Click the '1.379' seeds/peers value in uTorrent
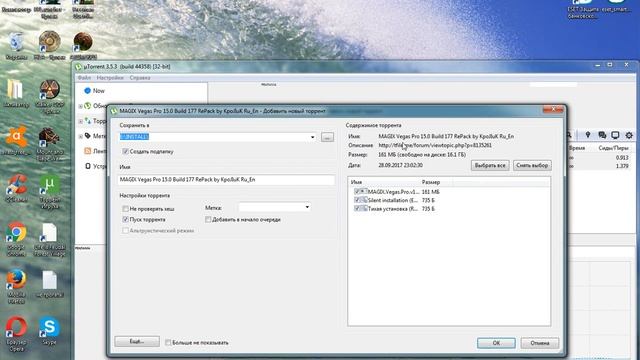 point(622,166)
